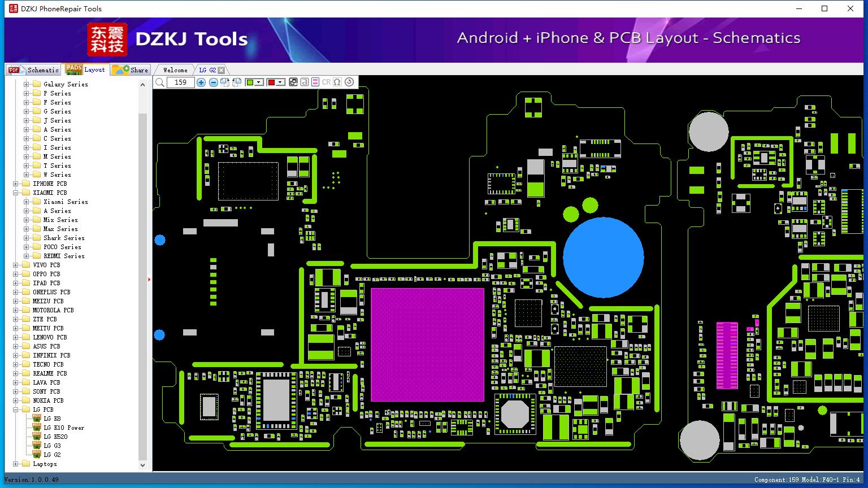Open the LG G3 layout file

click(52, 446)
